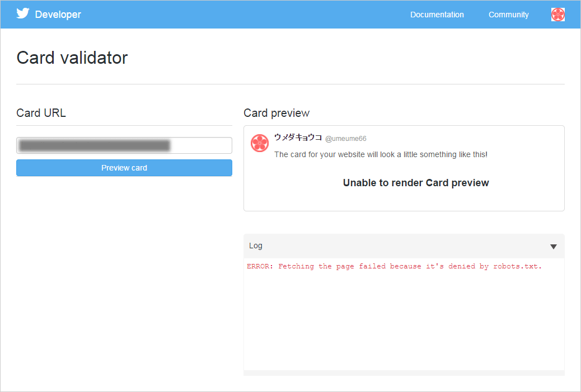This screenshot has height=392, width=581.
Task: Click the Preview card button
Action: 124,168
